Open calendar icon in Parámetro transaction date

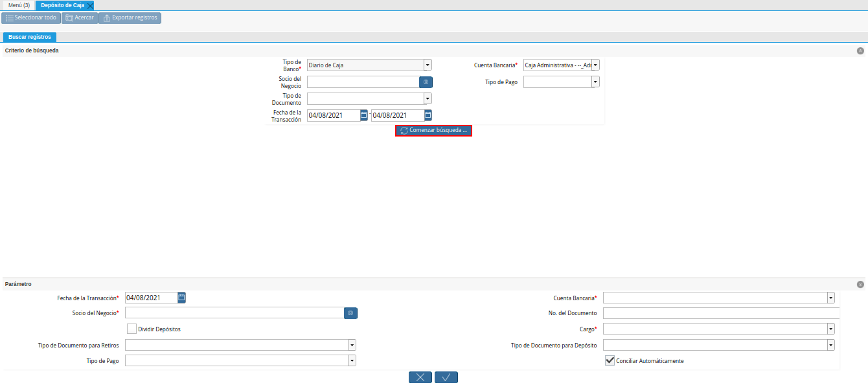point(182,298)
